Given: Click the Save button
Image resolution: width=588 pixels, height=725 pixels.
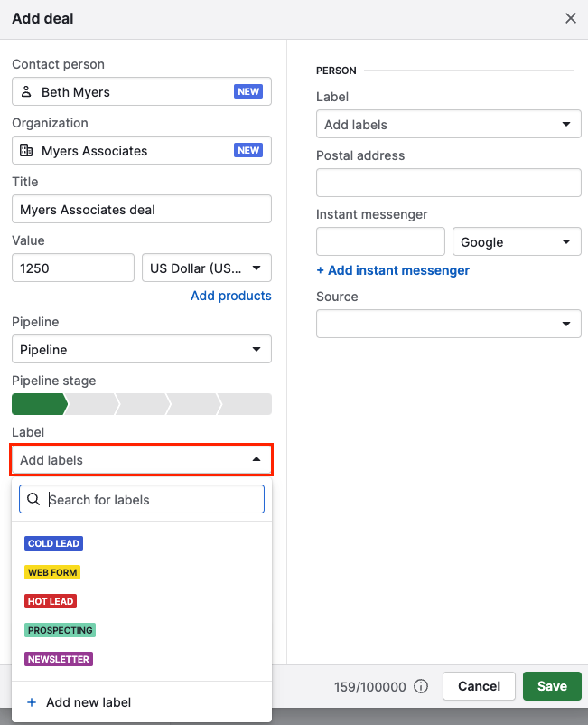Looking at the screenshot, I should pyautogui.click(x=552, y=686).
